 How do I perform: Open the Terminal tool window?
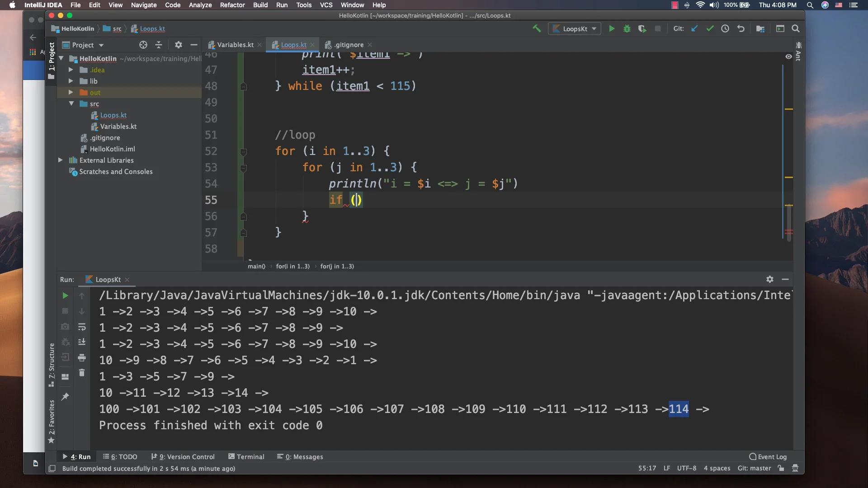250,457
